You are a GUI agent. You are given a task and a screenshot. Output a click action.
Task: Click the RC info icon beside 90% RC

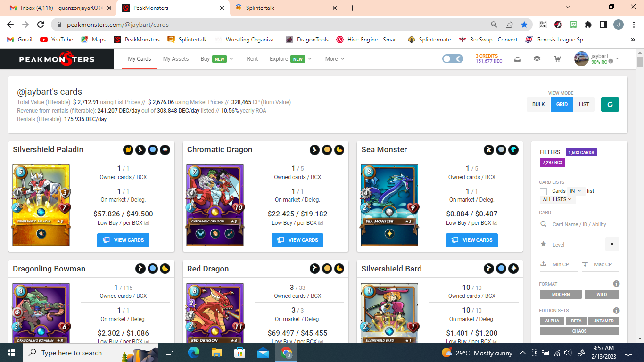click(611, 62)
